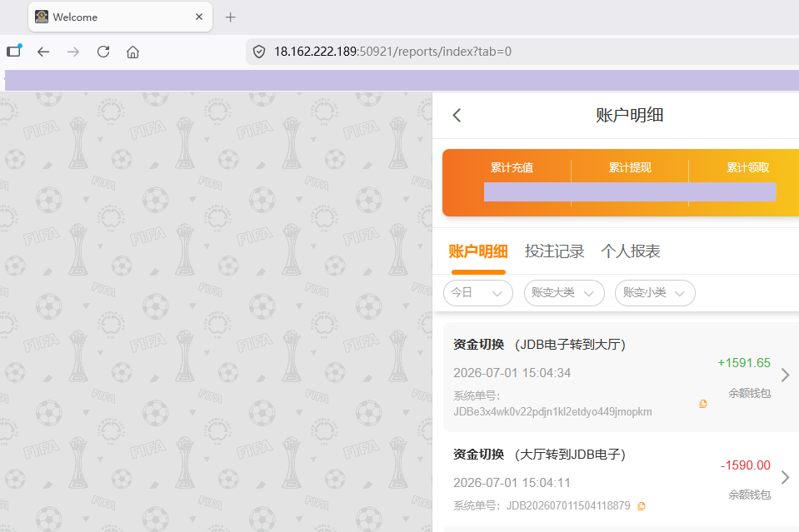Click 余额钱包 under the +1591.65 amount
This screenshot has width=799, height=532.
click(x=750, y=394)
